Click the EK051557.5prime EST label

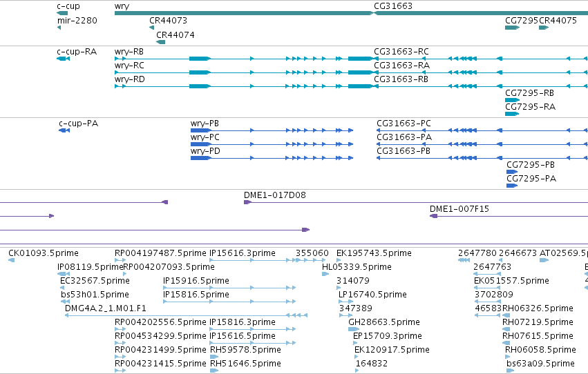pyautogui.click(x=511, y=281)
